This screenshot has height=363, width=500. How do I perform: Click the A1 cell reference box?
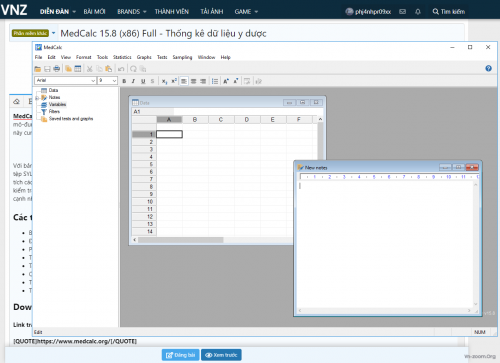(x=153, y=111)
